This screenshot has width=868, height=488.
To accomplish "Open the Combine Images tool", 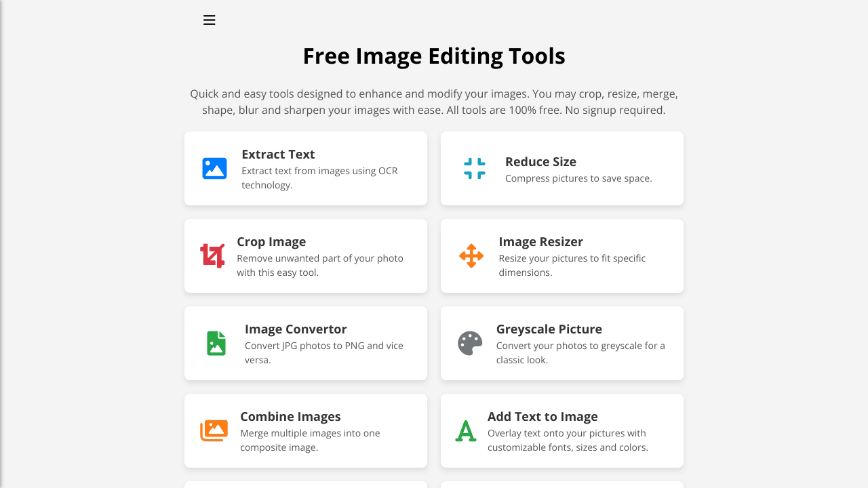I will (x=305, y=430).
